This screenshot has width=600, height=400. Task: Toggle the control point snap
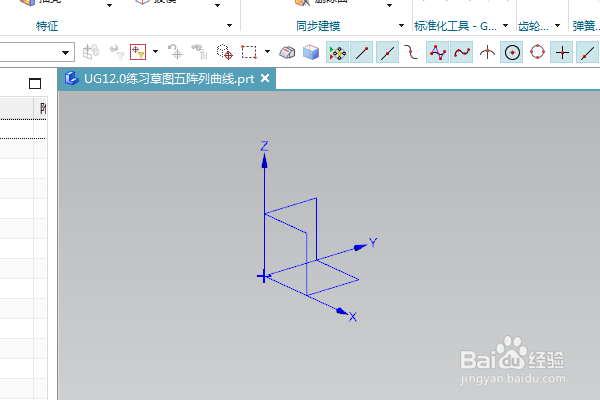point(411,52)
